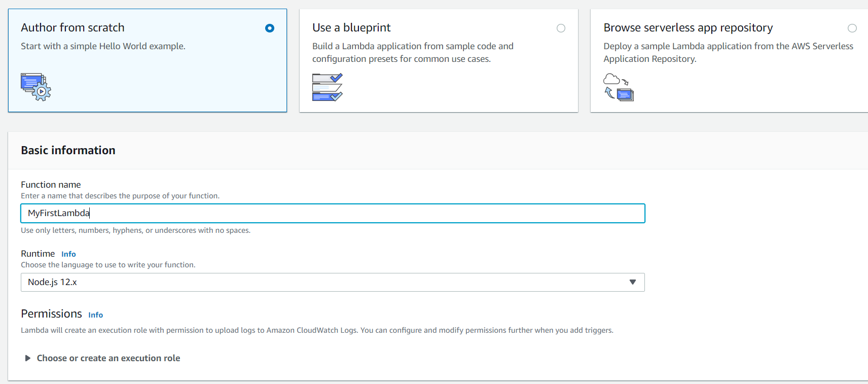Click the blueprint checklist icon
Screen dimensions: 868x384
click(x=327, y=87)
